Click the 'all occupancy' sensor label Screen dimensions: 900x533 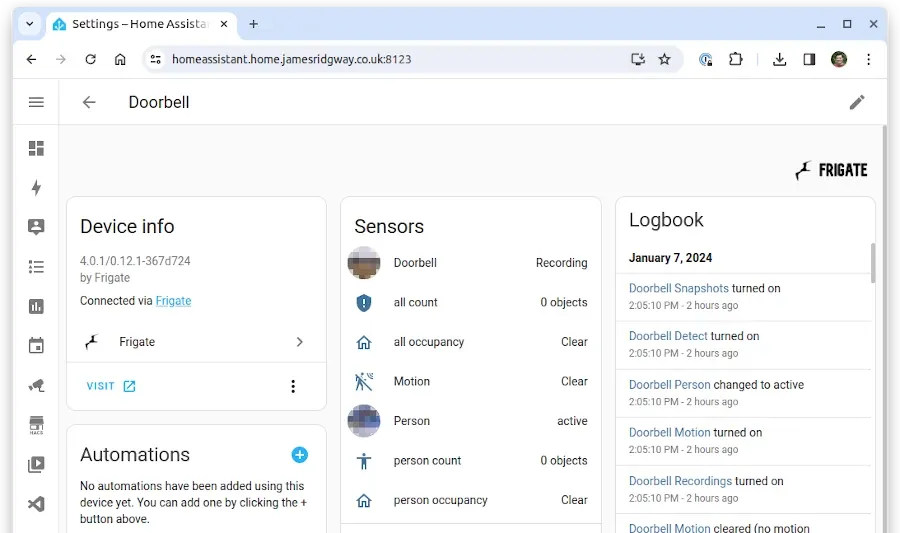[x=429, y=342]
